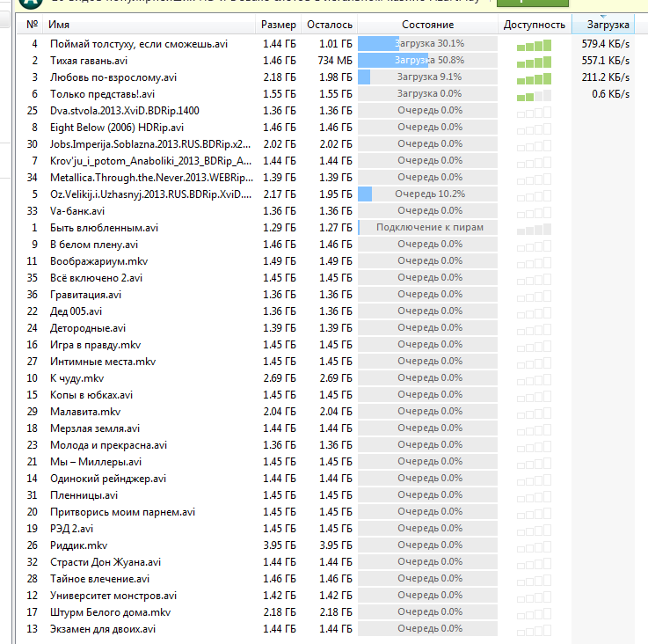Image resolution: width=648 pixels, height=644 pixels.
Task: Click the Загрузка speed column header
Action: click(608, 25)
